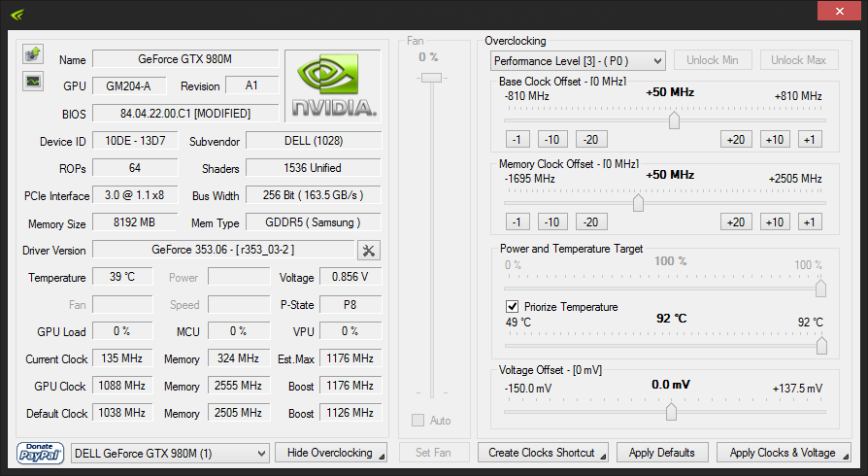This screenshot has height=476, width=868.
Task: Click the Memory Clock Offset slider handle
Action: tap(638, 203)
